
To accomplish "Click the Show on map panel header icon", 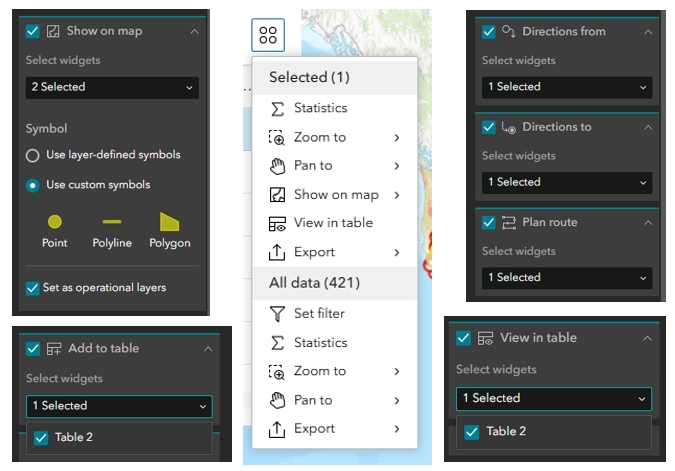I will point(53,31).
